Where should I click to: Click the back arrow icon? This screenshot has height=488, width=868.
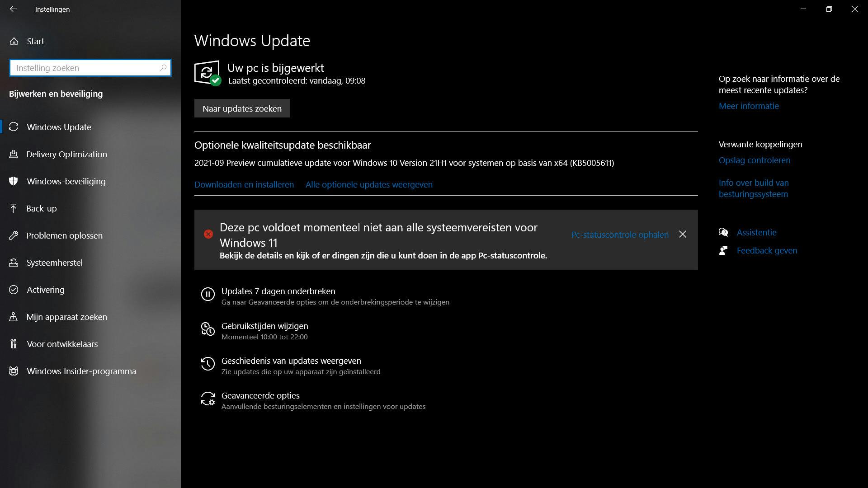(x=13, y=9)
